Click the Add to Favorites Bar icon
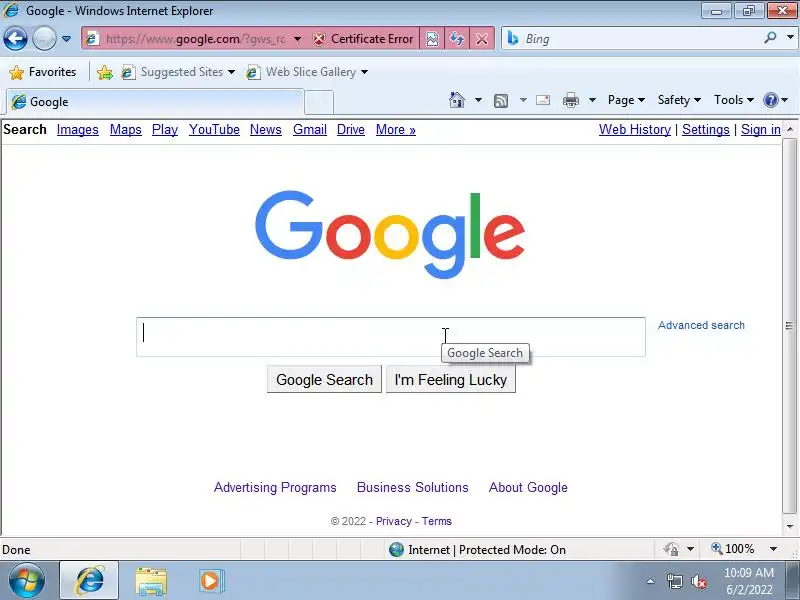The image size is (800, 600). click(x=105, y=72)
